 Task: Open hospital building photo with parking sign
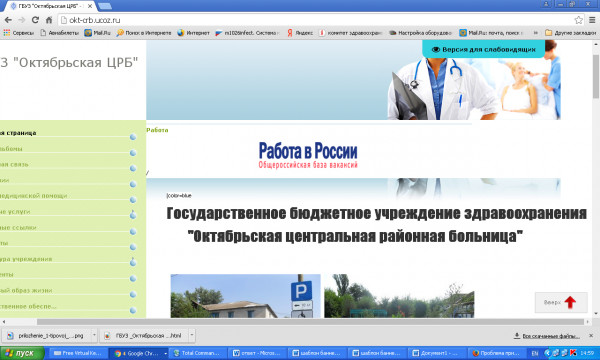coord(245,296)
